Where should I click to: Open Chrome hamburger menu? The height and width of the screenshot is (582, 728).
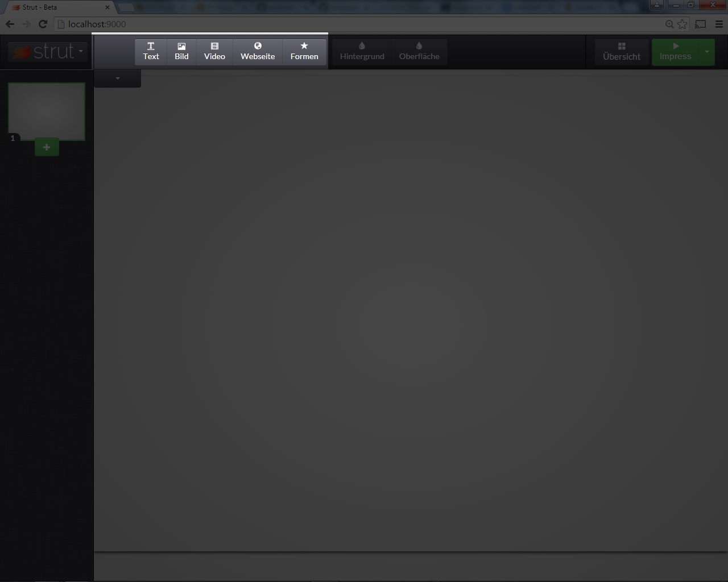click(x=719, y=24)
